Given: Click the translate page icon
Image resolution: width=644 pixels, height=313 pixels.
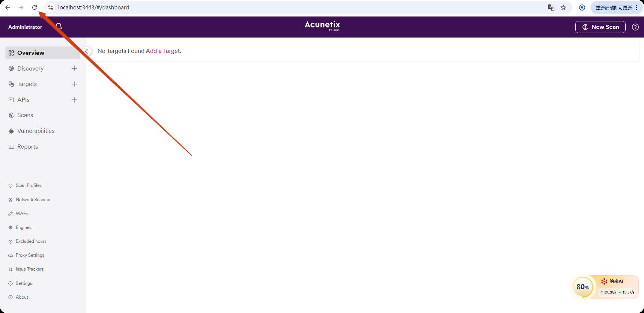Looking at the screenshot, I should tap(551, 8).
